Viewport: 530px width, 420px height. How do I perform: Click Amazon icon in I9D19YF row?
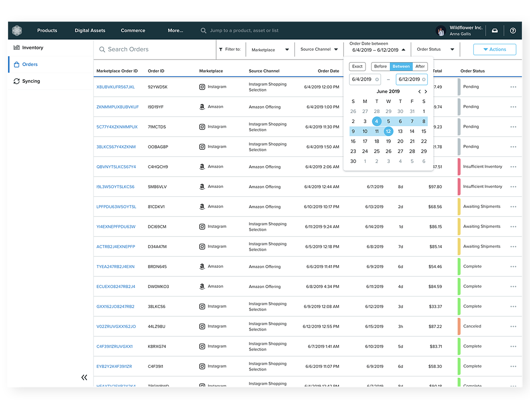tap(202, 107)
